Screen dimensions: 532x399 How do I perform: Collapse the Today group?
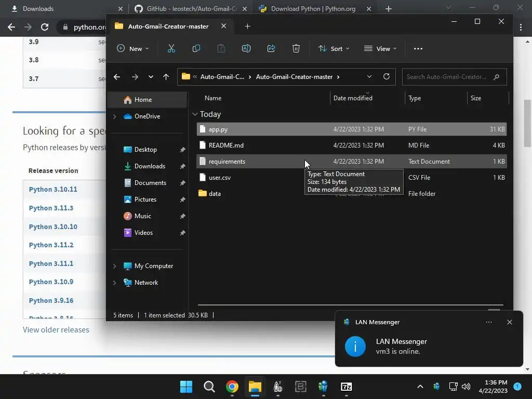[195, 114]
